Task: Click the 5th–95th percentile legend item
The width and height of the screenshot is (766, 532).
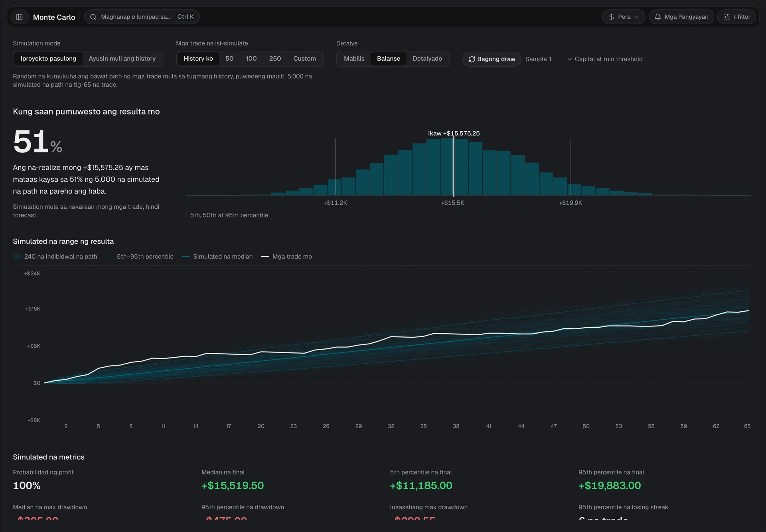Action: click(140, 257)
